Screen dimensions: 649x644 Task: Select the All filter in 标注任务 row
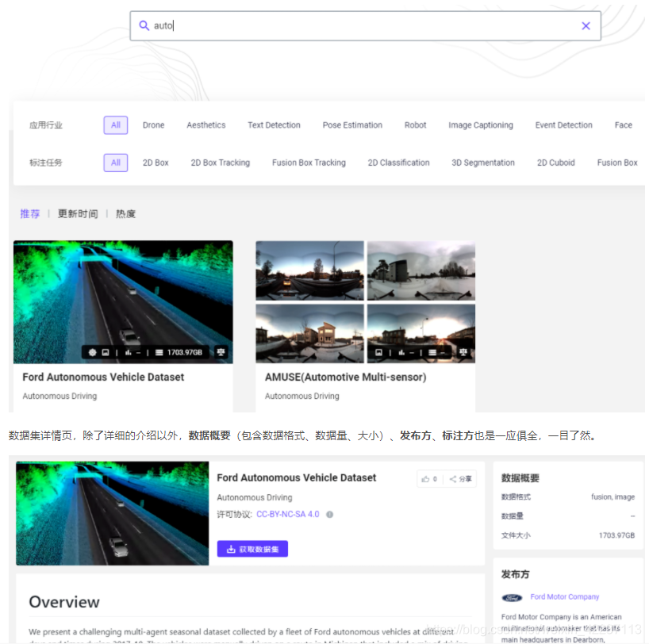116,163
